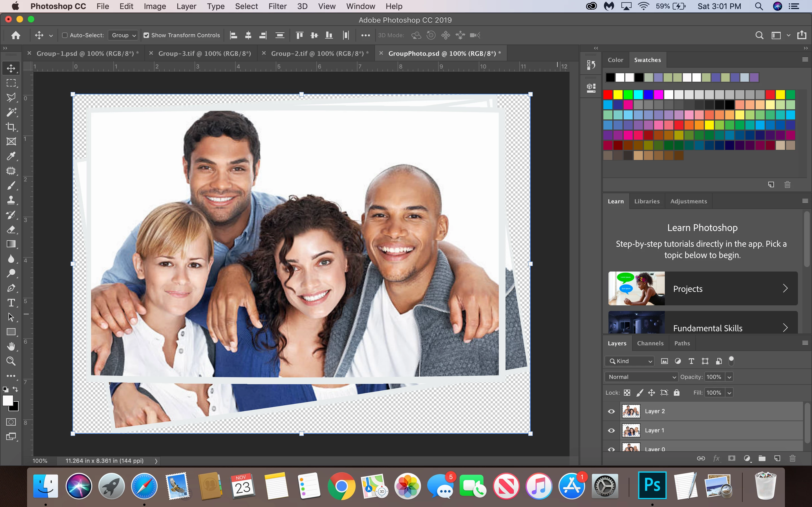Screen dimensions: 812x507
Task: Select the Horizontal Type tool
Action: (x=11, y=303)
